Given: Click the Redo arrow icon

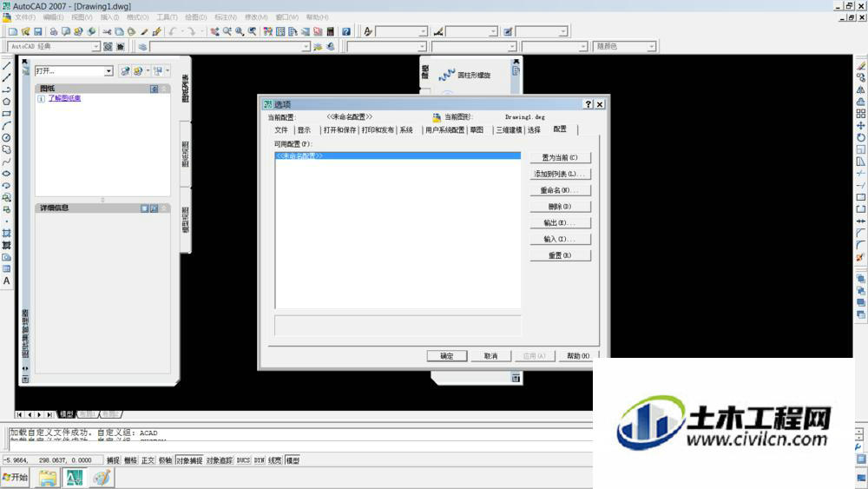Looking at the screenshot, I should pos(192,31).
